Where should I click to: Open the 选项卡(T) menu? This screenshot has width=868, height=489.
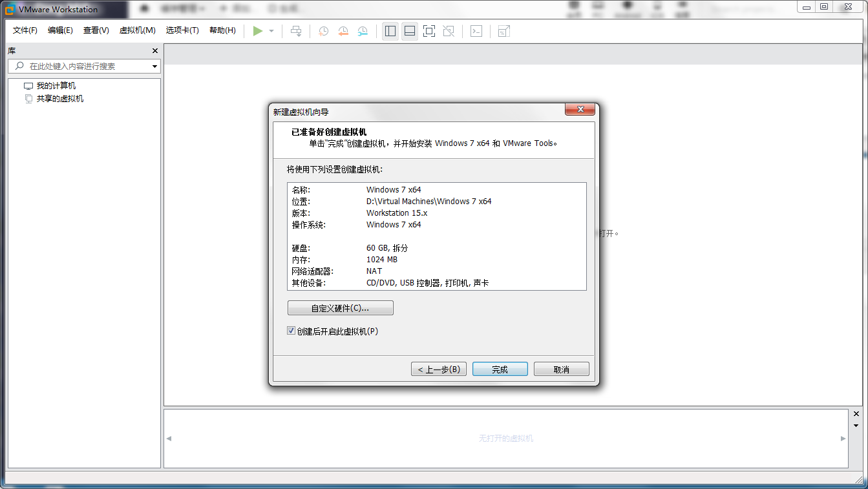click(182, 30)
